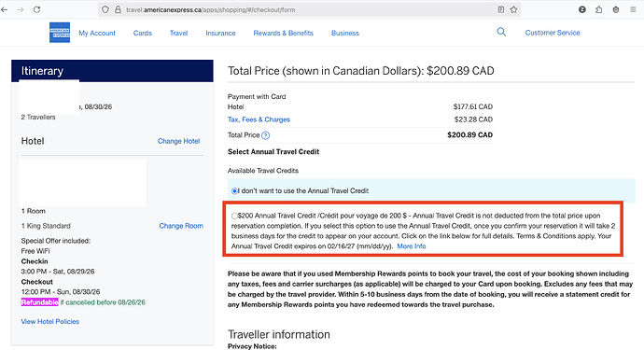
Task: Reload the page with refresh icon
Action: (x=37, y=9)
